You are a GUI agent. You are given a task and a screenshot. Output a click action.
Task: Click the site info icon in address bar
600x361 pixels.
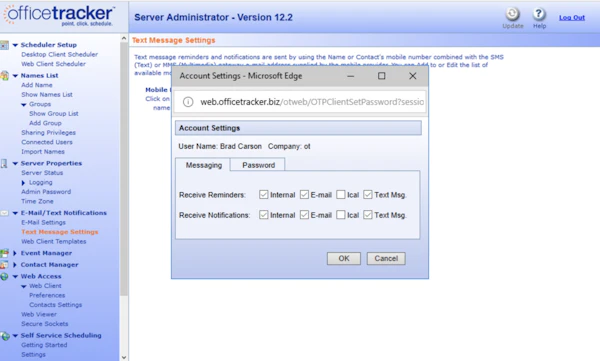pos(188,102)
